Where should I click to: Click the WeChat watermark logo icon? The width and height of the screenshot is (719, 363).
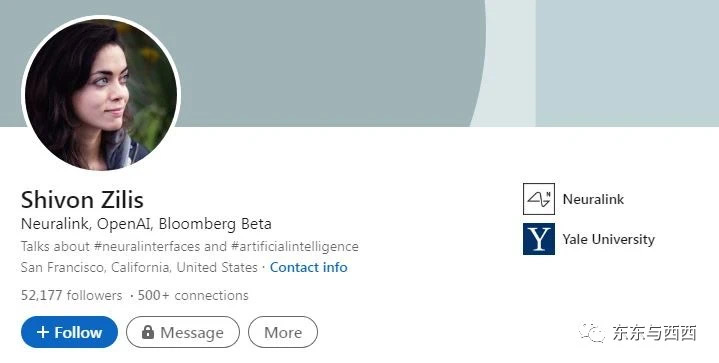click(592, 332)
